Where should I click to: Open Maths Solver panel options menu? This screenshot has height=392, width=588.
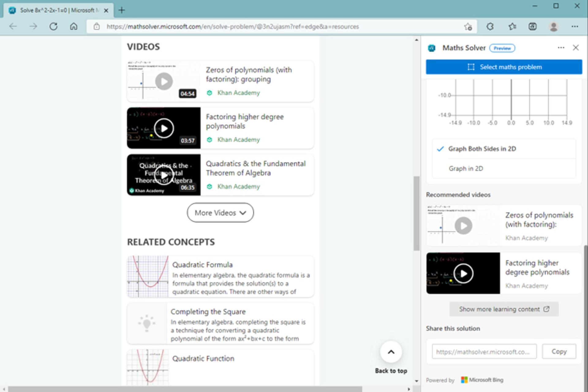[561, 47]
